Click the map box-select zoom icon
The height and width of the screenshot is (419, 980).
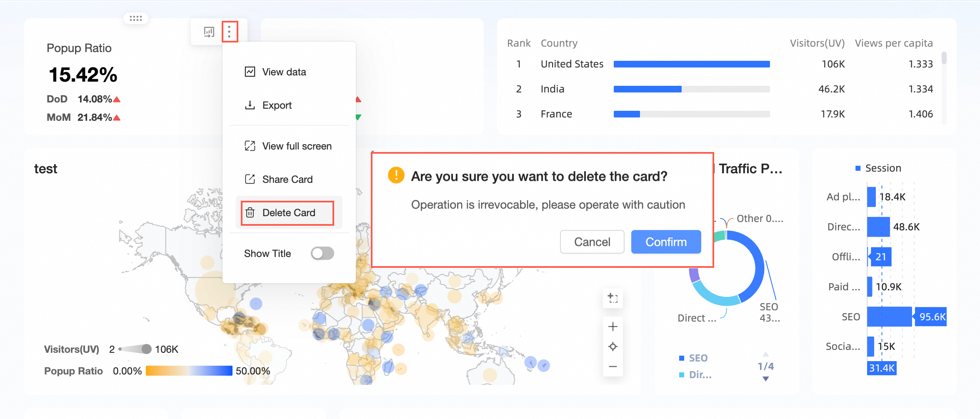pyautogui.click(x=612, y=298)
